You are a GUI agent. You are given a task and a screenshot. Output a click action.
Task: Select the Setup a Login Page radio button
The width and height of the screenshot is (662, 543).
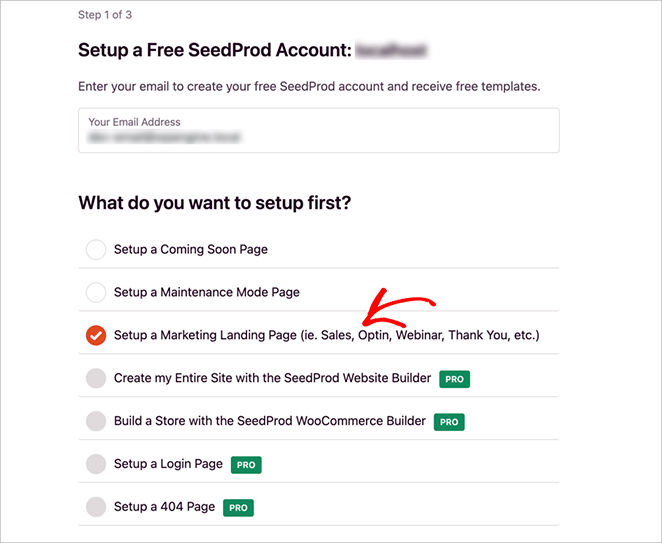pyautogui.click(x=96, y=464)
